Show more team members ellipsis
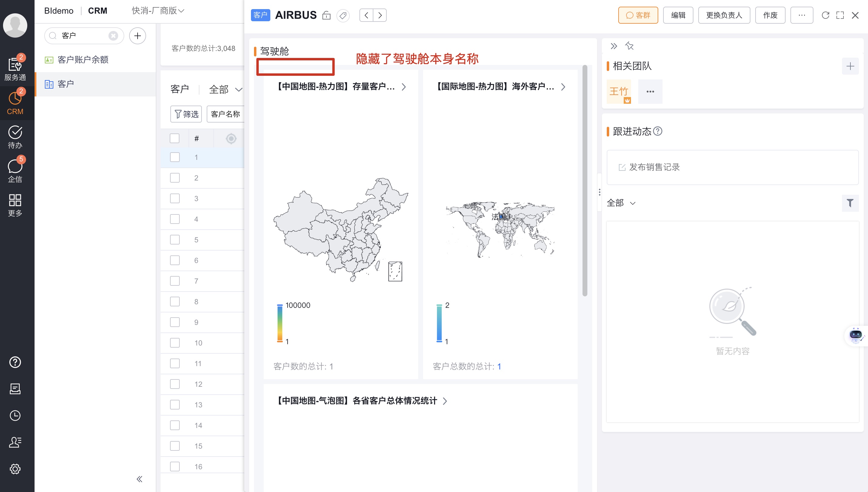 pyautogui.click(x=650, y=92)
